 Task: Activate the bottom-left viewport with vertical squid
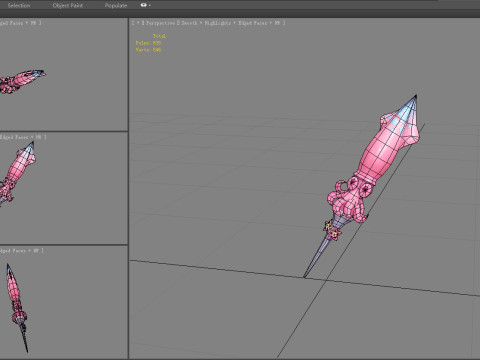tap(63, 302)
